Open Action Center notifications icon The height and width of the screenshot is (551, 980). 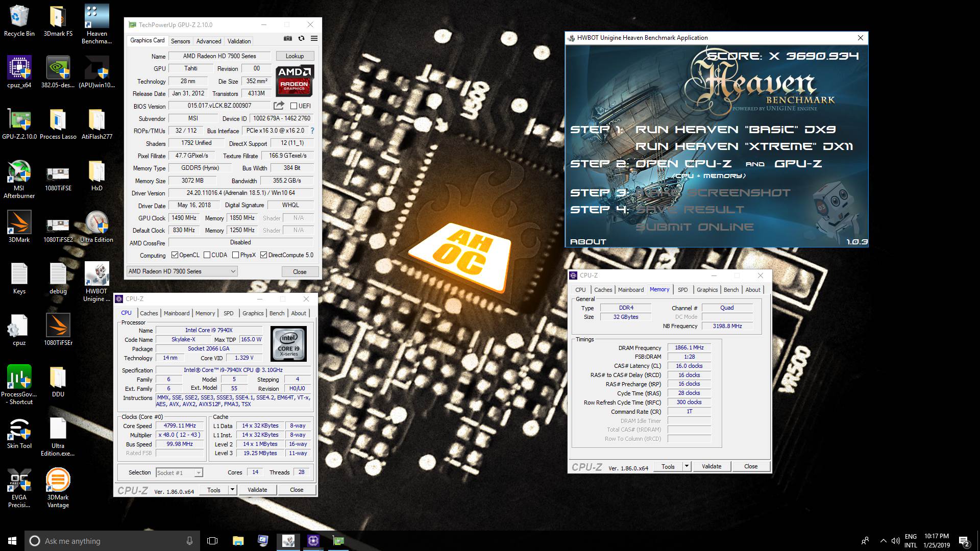pyautogui.click(x=964, y=541)
